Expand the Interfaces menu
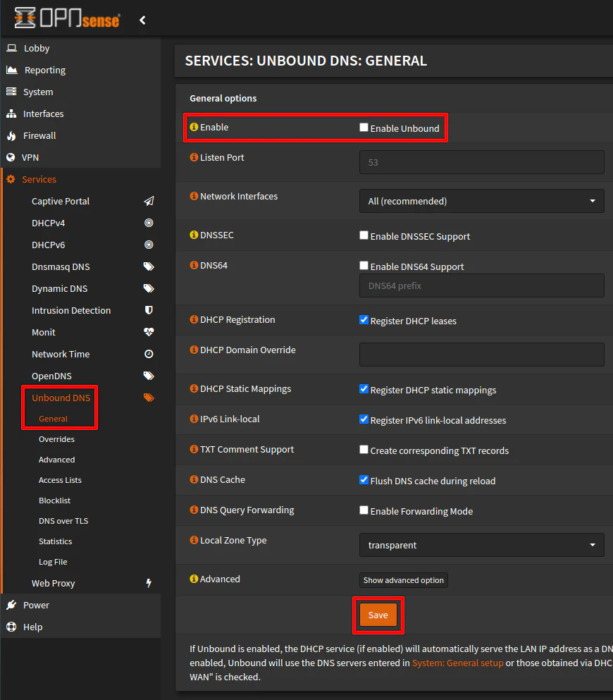Viewport: 613px width, 700px height. coord(80,113)
